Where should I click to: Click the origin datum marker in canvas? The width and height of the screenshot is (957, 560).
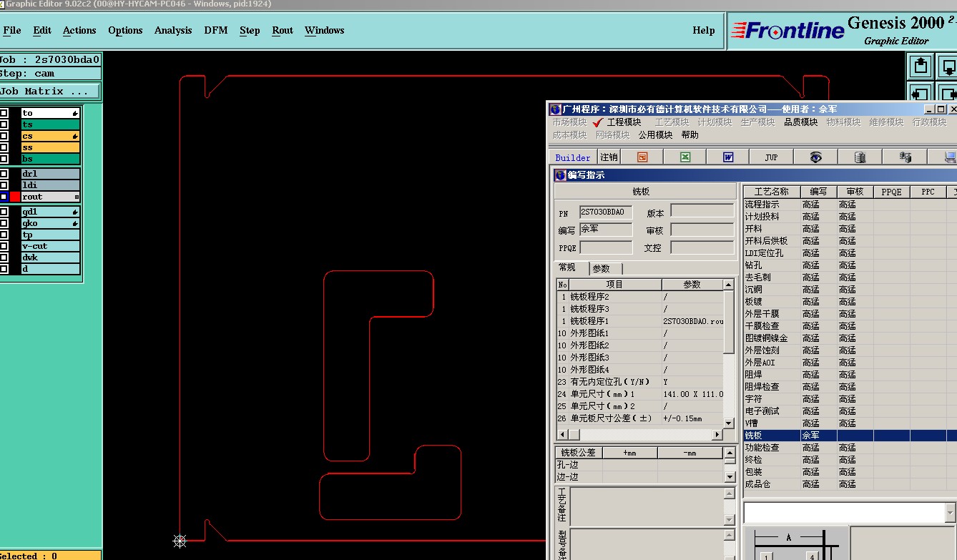pyautogui.click(x=180, y=541)
